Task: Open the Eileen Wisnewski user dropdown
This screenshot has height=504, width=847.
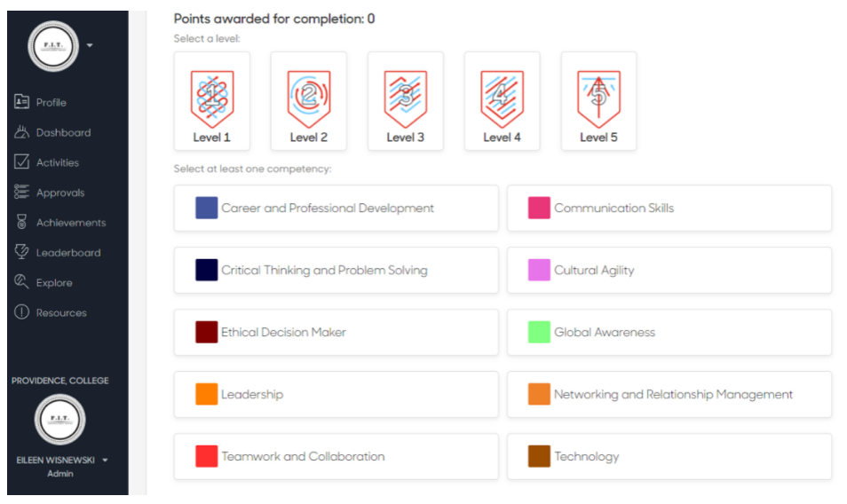Action: (105, 461)
